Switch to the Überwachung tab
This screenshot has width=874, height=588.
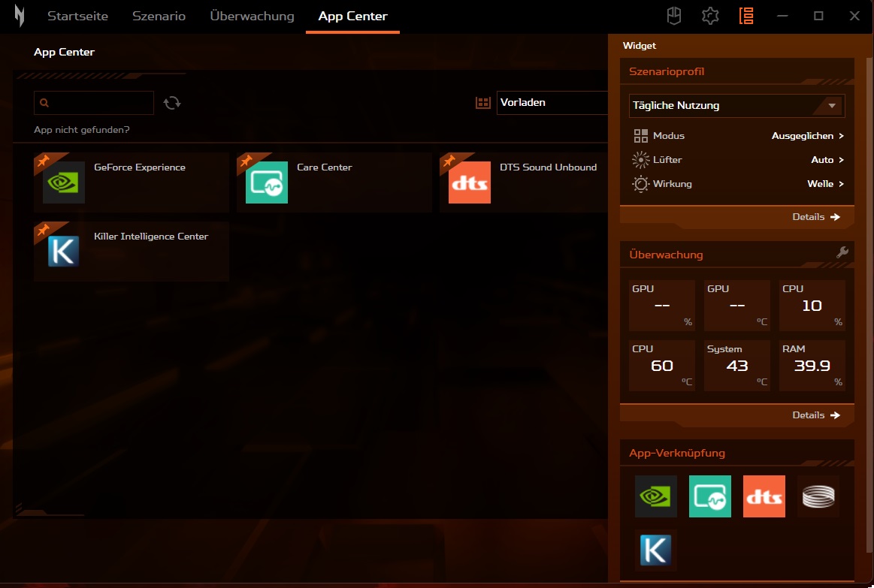click(x=252, y=17)
